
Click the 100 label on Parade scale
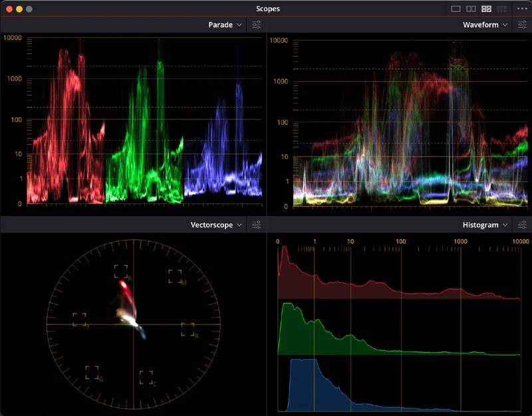point(16,120)
